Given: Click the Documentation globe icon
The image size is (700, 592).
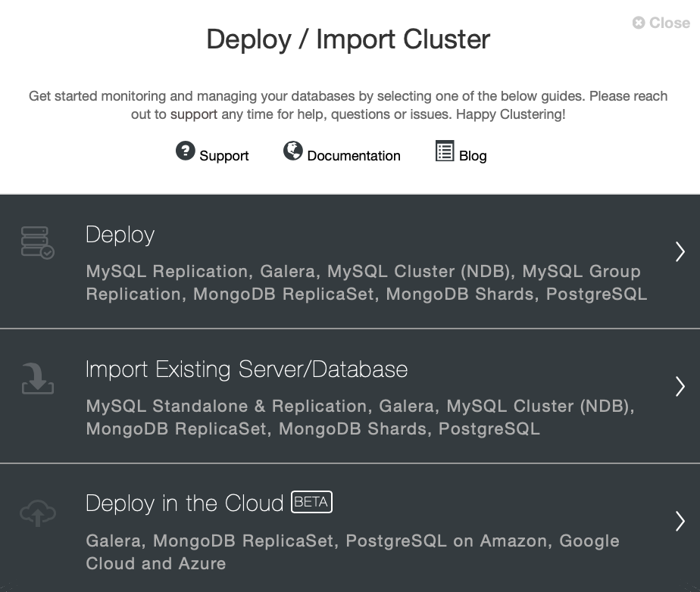Looking at the screenshot, I should pos(293,151).
